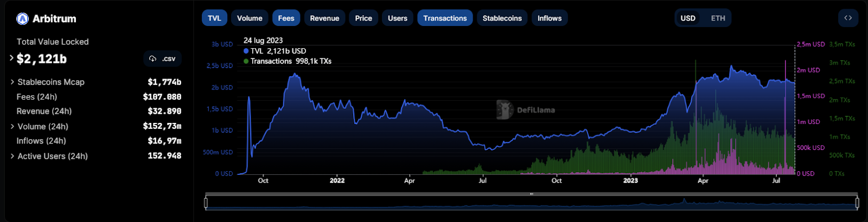
Task: Download data with the .csv button
Action: click(163, 58)
